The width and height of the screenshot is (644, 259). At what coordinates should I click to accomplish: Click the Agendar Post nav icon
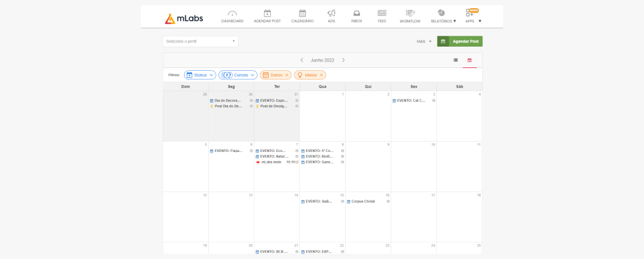[x=267, y=13]
